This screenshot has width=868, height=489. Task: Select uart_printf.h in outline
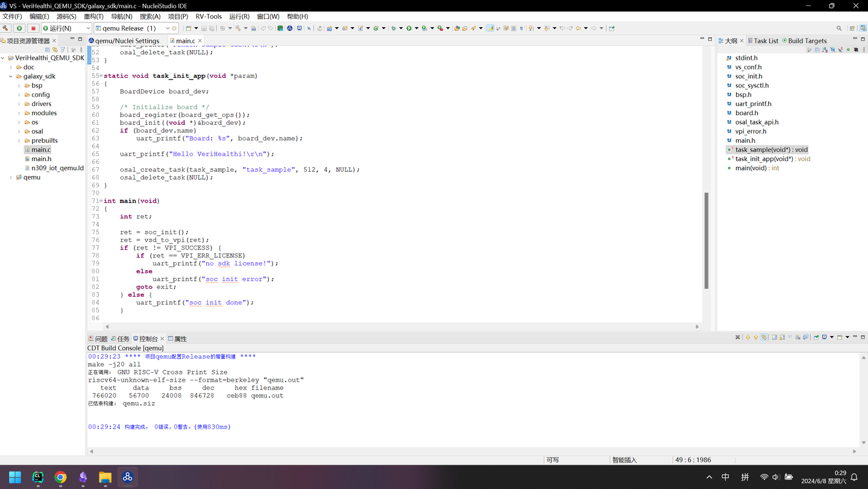coord(749,104)
